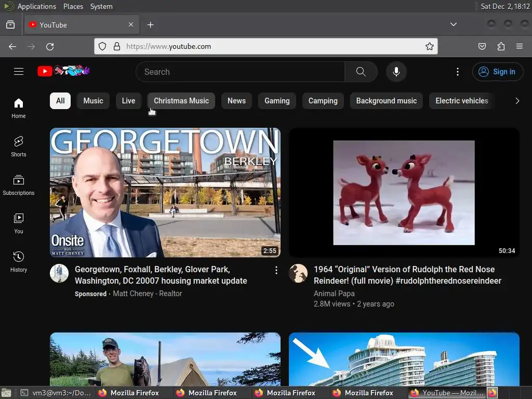Select the Gaming filter chip
The height and width of the screenshot is (399, 532).
277,101
